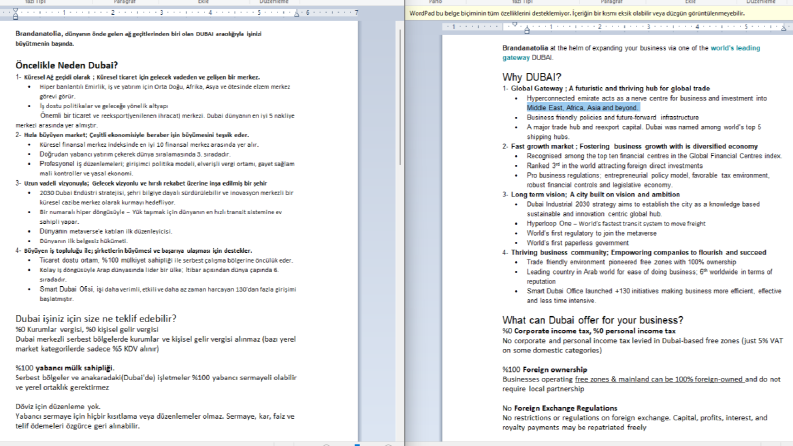Click the '%100 Foreign ownership' line
793x446 pixels.
(545, 370)
